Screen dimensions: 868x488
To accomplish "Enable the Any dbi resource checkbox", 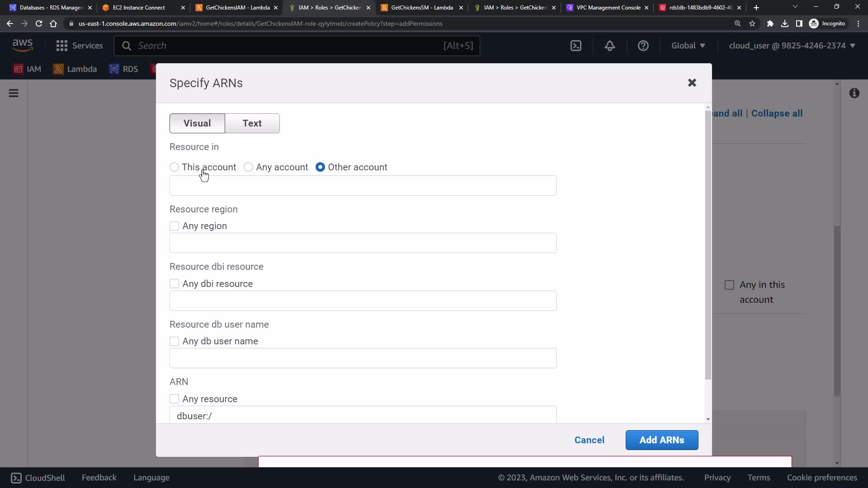I will (x=175, y=284).
